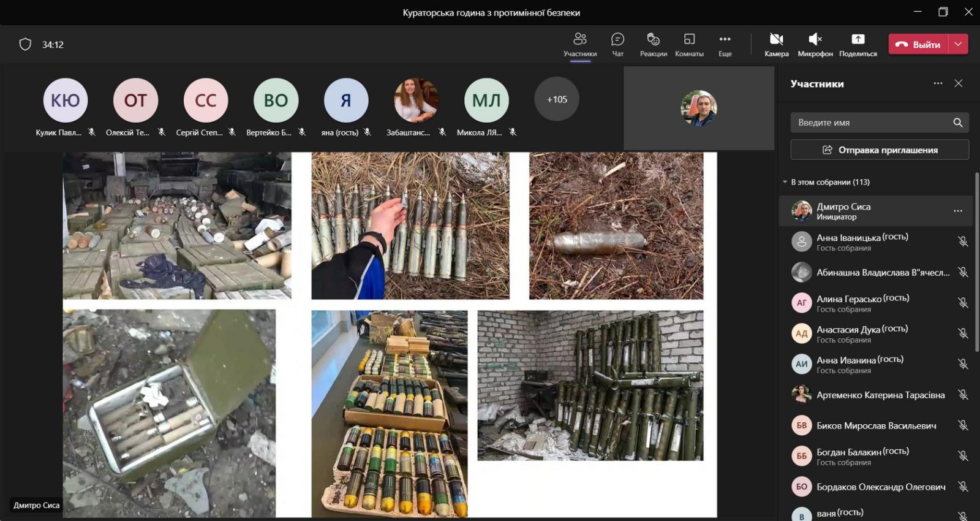Expand the dropdown arrow beside Выйти
This screenshot has width=980, height=521.
[x=959, y=44]
